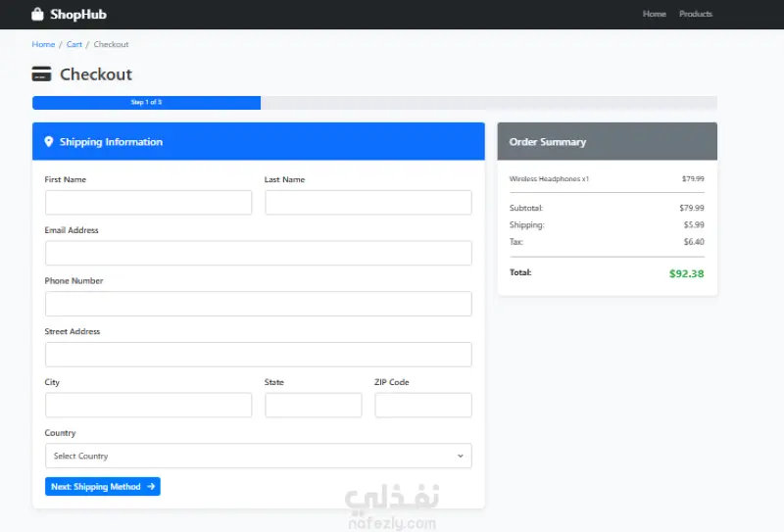Click the ShopHub brand name
Screen dimensions: 784x532
pyautogui.click(x=78, y=14)
